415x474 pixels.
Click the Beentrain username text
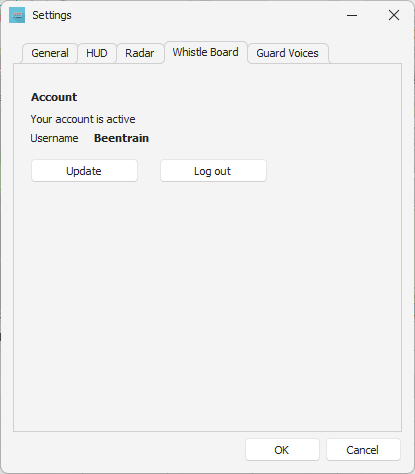[121, 138]
